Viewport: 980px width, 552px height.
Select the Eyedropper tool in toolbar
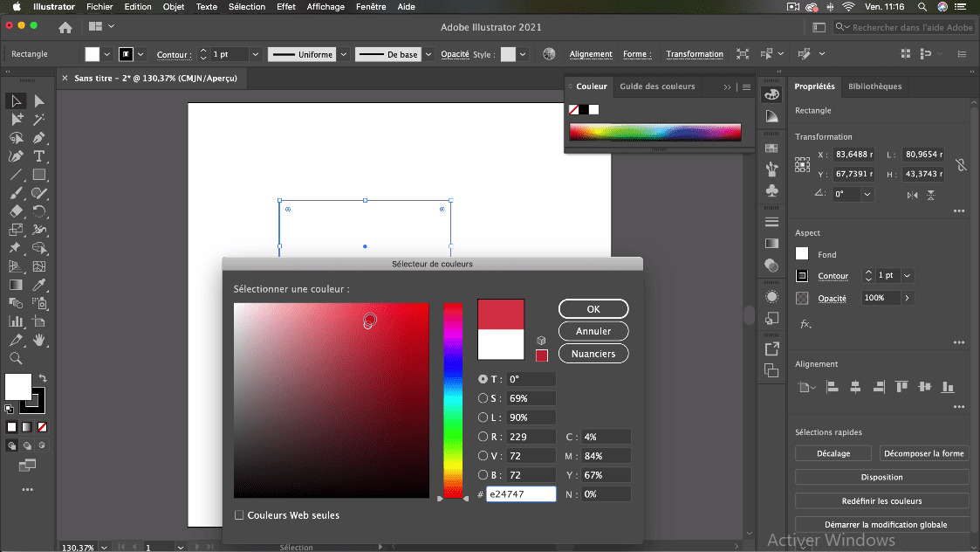[x=39, y=285]
